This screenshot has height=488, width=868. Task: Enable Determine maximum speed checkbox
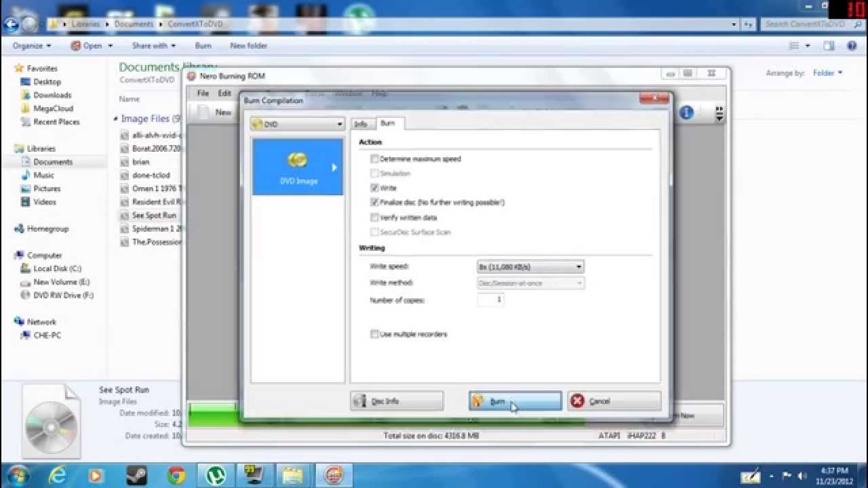(374, 159)
